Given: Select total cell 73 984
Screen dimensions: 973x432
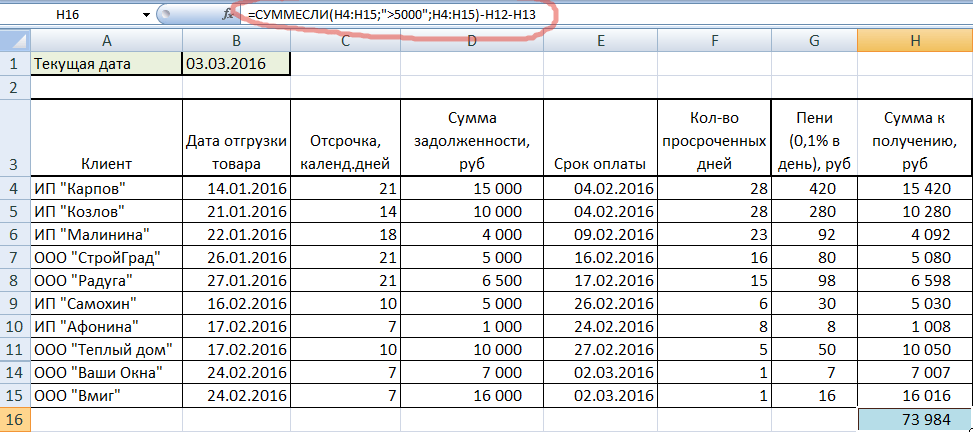Looking at the screenshot, I should click(915, 420).
